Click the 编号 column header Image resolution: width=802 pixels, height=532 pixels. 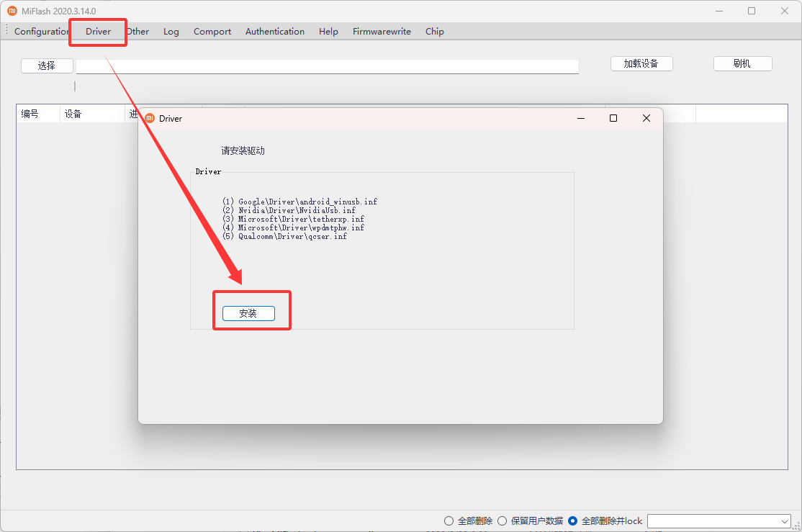tap(38, 114)
